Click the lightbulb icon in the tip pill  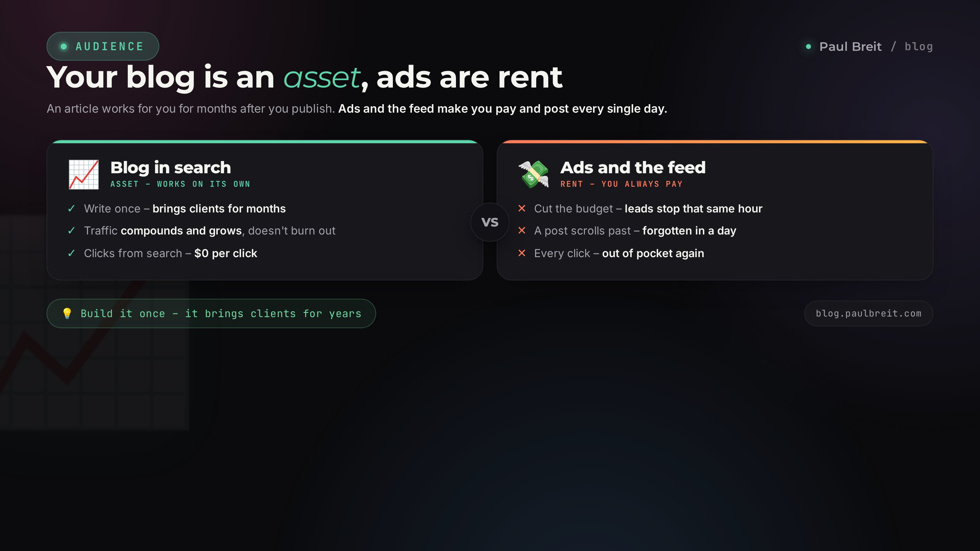point(67,313)
